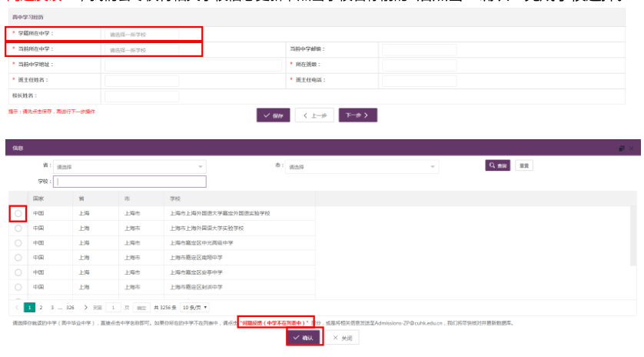
Task: Open the 市 city dropdown
Action: [361, 166]
